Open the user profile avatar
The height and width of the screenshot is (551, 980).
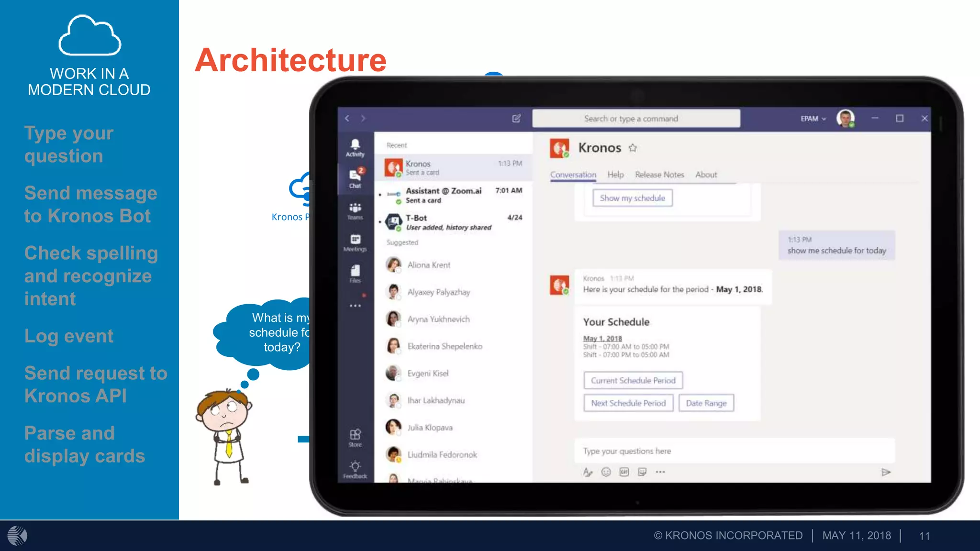pyautogui.click(x=846, y=118)
